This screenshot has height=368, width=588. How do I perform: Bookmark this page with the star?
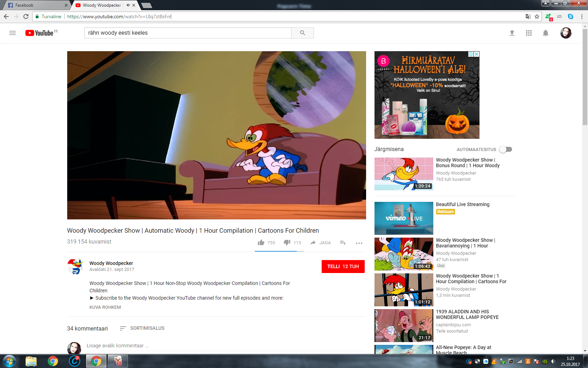[537, 16]
